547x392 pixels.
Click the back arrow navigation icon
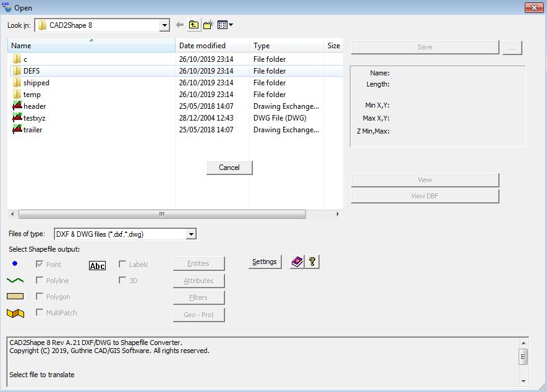coord(180,25)
